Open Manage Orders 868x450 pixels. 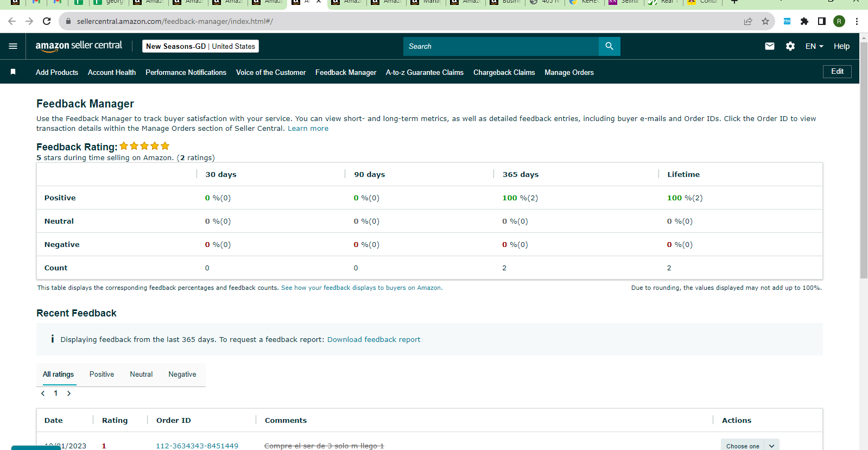click(x=569, y=72)
